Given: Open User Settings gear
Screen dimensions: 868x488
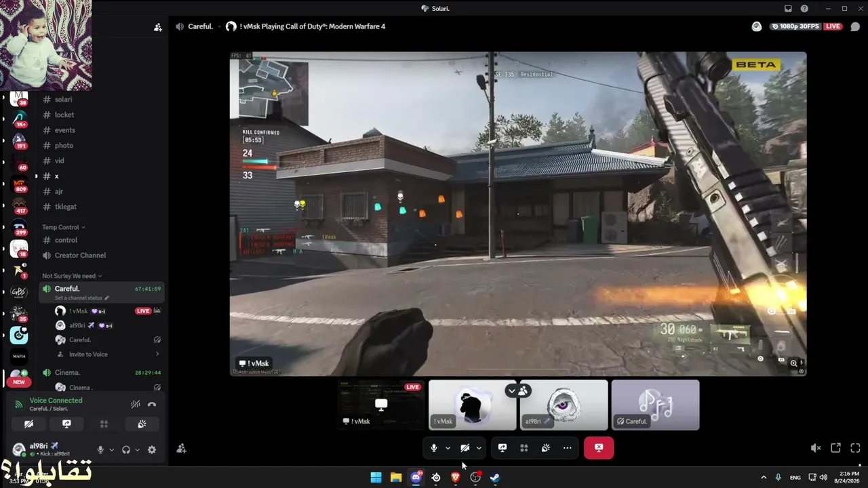Looking at the screenshot, I should coord(152,449).
